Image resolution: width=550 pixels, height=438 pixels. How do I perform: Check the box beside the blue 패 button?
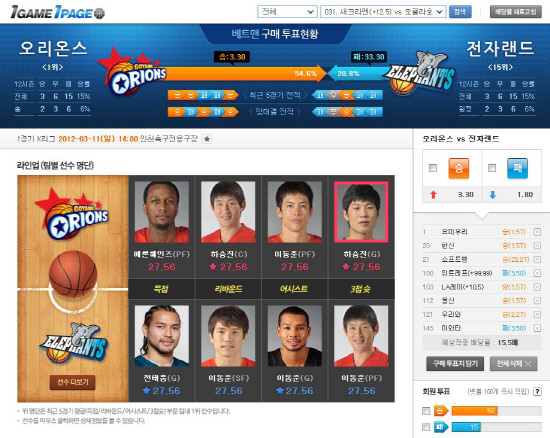point(492,168)
